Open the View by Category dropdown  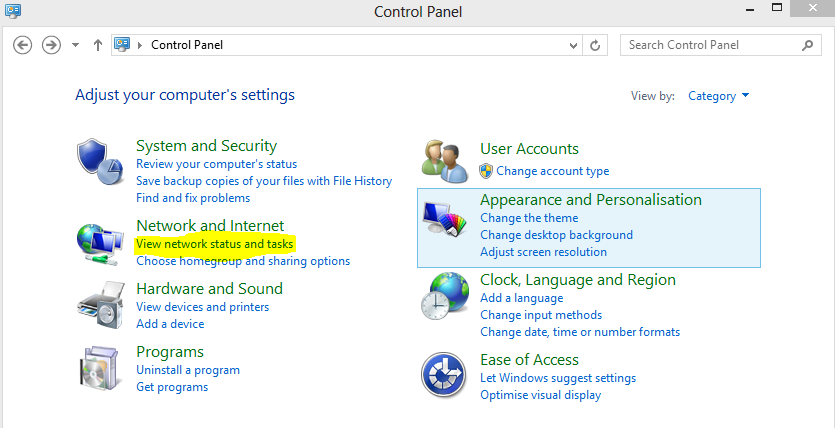click(718, 96)
